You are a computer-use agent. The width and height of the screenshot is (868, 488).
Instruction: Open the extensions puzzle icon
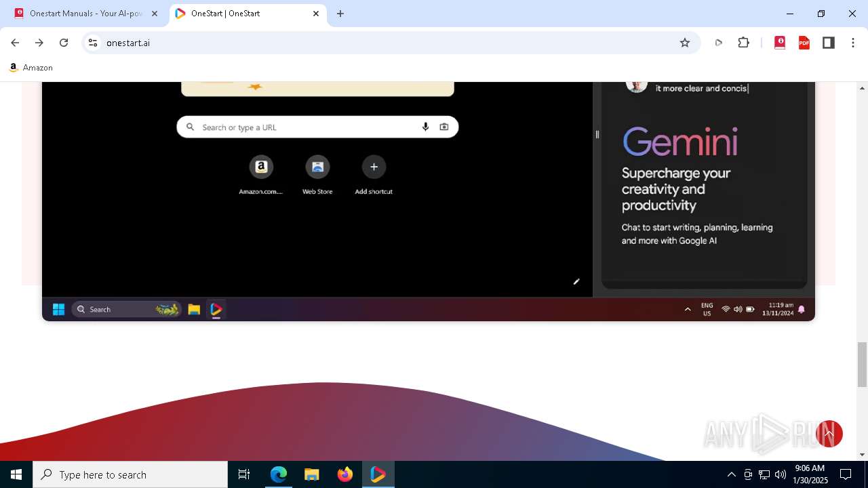coord(744,43)
